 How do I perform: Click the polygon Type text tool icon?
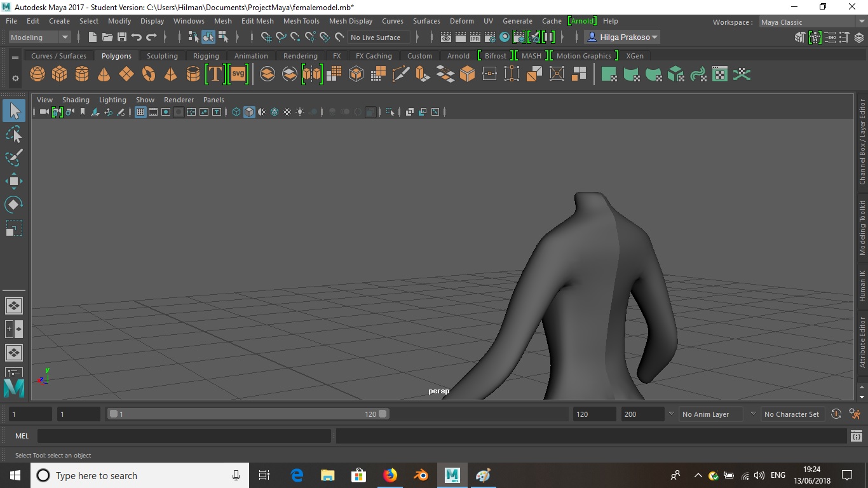tap(215, 74)
